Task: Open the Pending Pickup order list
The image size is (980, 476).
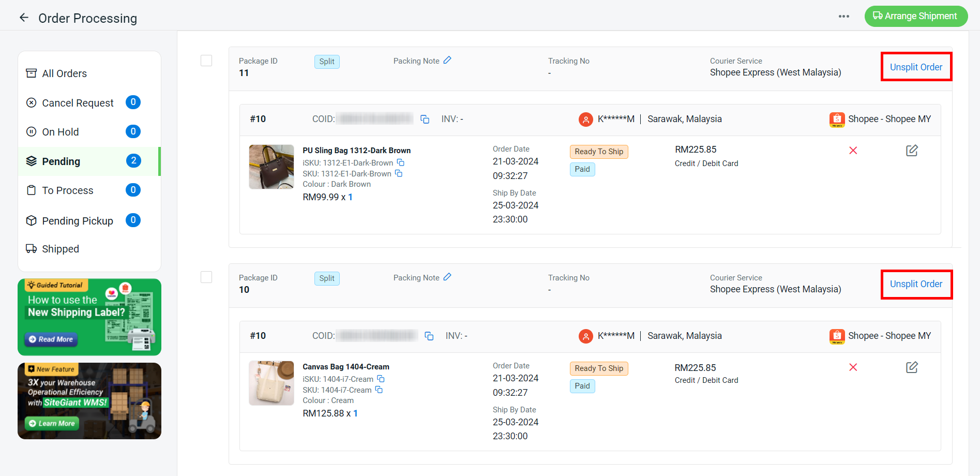Action: click(77, 221)
